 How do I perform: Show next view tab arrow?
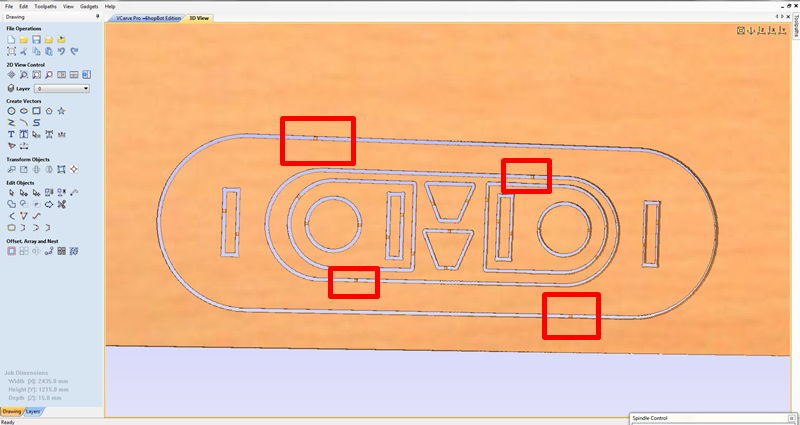(782, 17)
